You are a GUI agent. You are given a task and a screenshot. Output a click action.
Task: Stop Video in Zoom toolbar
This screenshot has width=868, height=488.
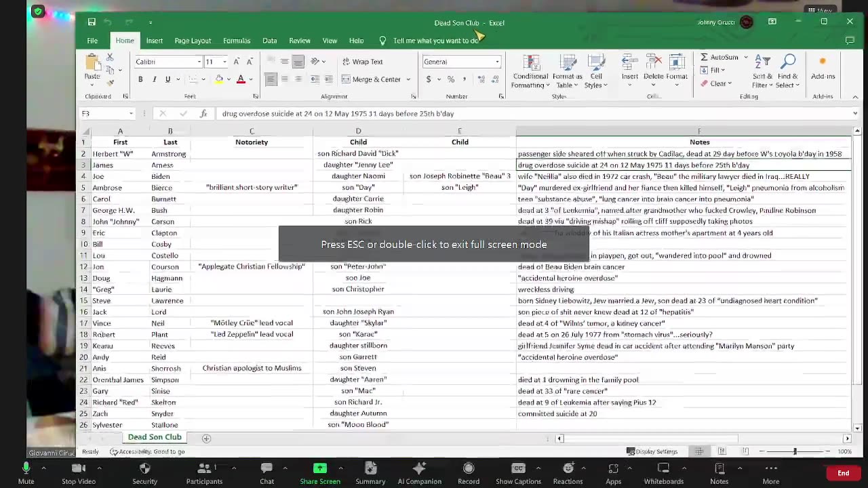tap(79, 472)
